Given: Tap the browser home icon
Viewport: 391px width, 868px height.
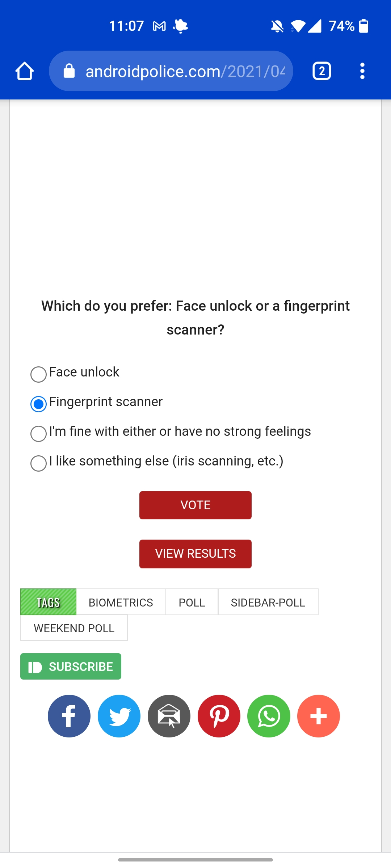Looking at the screenshot, I should (25, 71).
